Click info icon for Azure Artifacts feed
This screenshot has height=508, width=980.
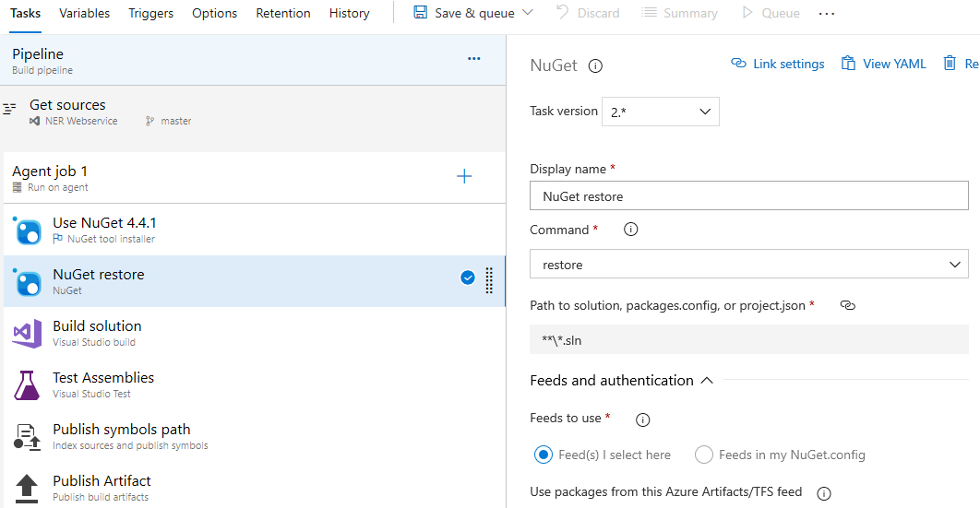824,492
